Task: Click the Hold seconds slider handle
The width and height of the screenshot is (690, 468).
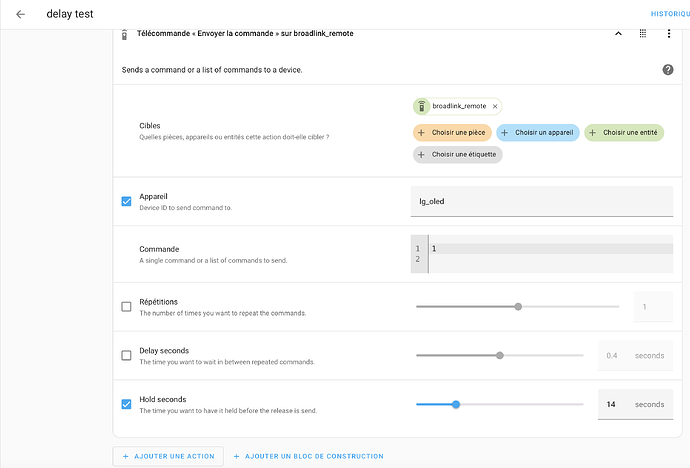Action: pyautogui.click(x=456, y=404)
